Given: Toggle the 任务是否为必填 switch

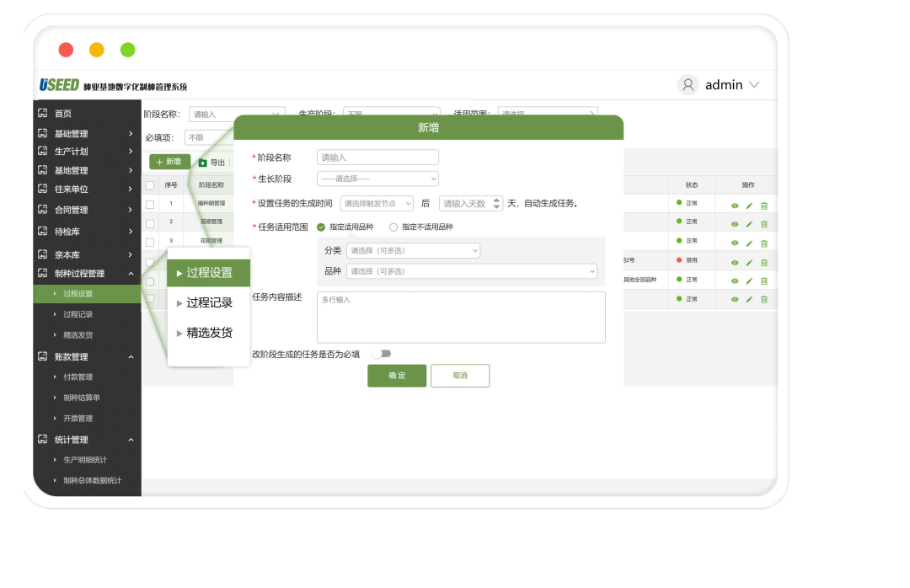Looking at the screenshot, I should [x=382, y=354].
